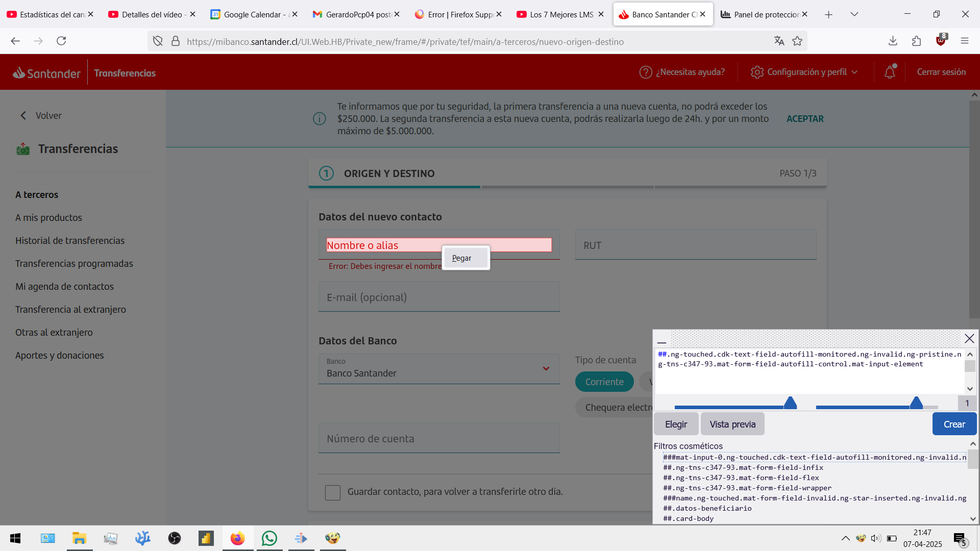
Task: Click the ACEPTAR link in notice
Action: coord(805,119)
